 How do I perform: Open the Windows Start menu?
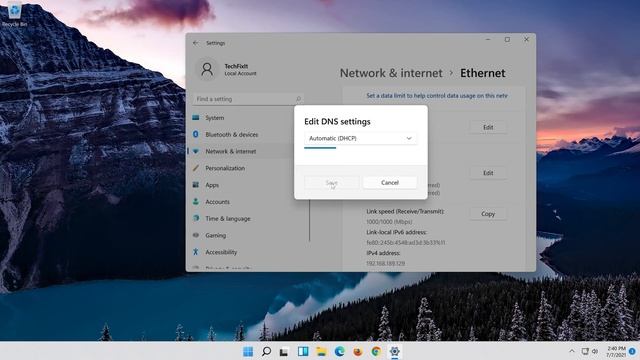248,351
